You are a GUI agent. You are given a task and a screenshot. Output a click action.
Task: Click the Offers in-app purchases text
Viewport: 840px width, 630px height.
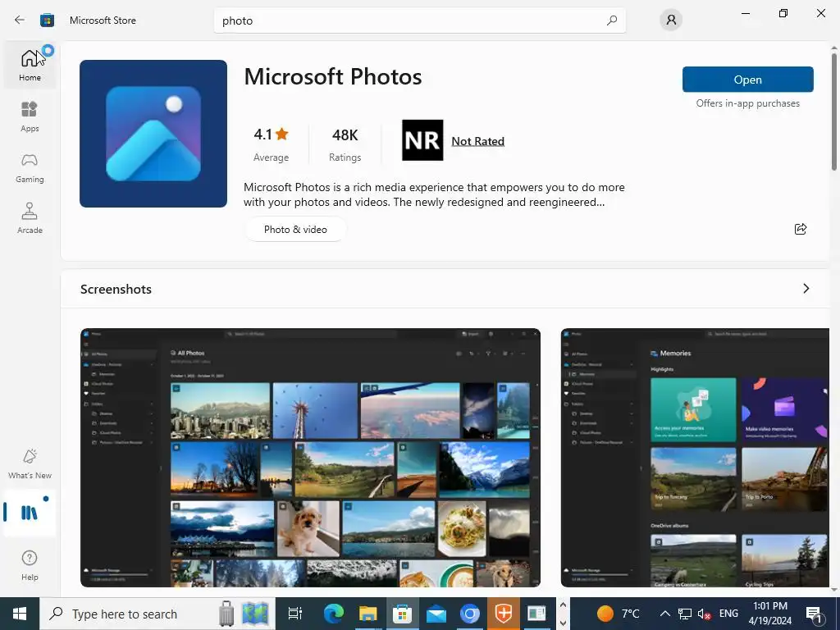748,103
